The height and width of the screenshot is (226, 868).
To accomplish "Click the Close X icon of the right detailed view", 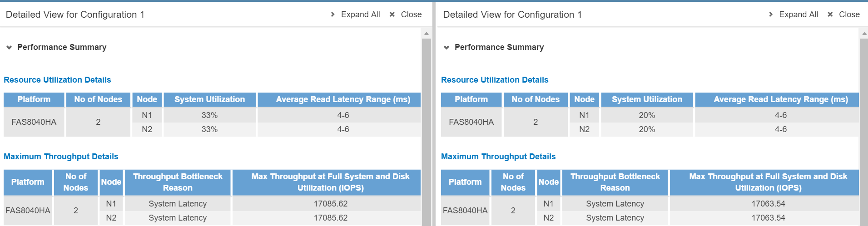I will [x=830, y=15].
